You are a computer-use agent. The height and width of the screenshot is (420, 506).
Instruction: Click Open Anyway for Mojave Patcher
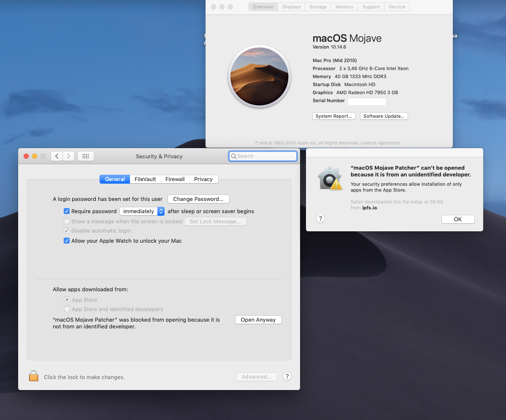(258, 320)
